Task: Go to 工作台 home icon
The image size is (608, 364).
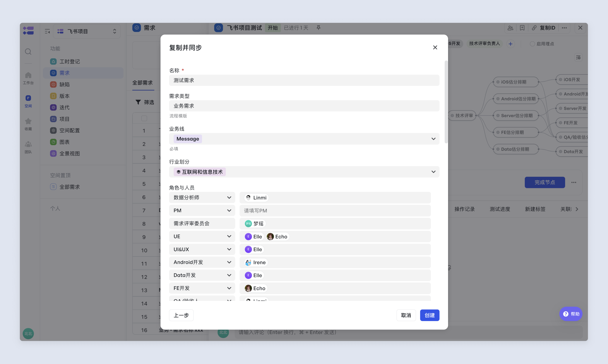Action: click(x=28, y=78)
